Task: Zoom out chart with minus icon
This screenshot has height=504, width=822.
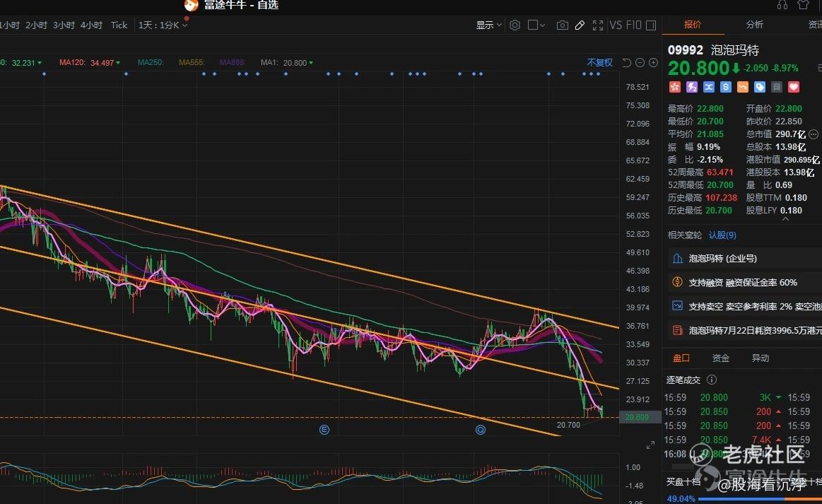Action: coord(640,62)
